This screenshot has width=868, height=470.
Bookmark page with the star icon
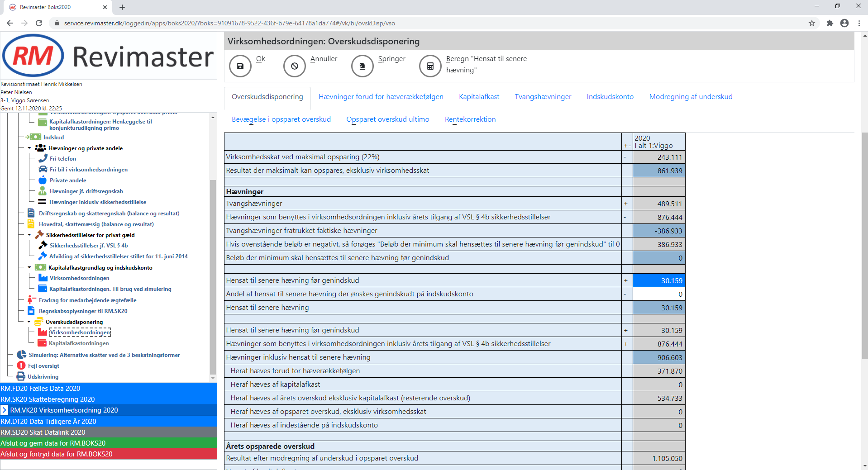pyautogui.click(x=812, y=23)
